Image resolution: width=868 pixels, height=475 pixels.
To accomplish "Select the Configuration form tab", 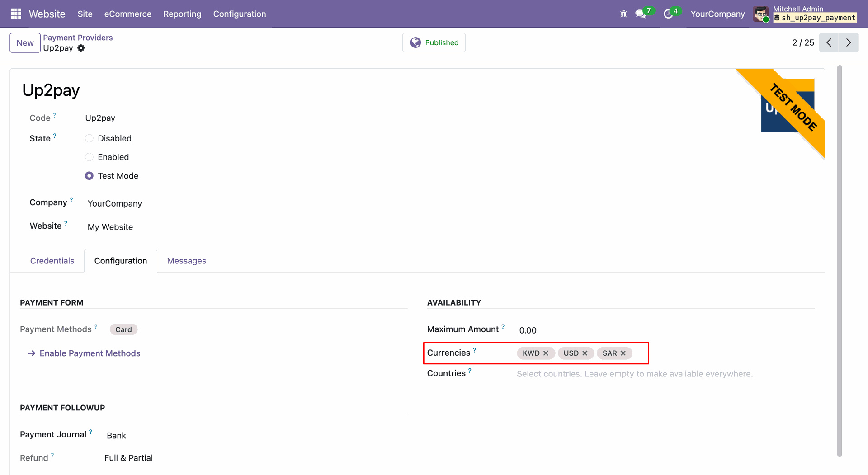I will pos(121,261).
